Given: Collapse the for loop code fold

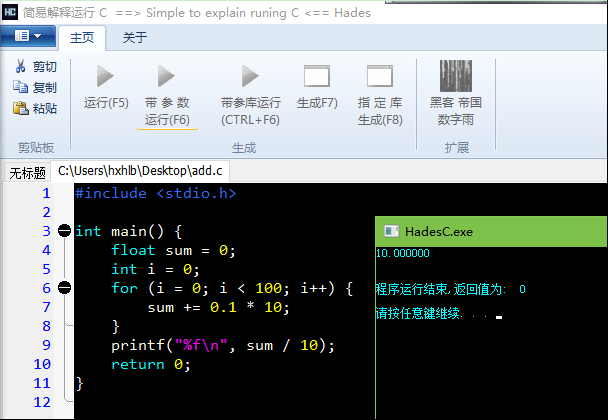Looking at the screenshot, I should pos(65,288).
